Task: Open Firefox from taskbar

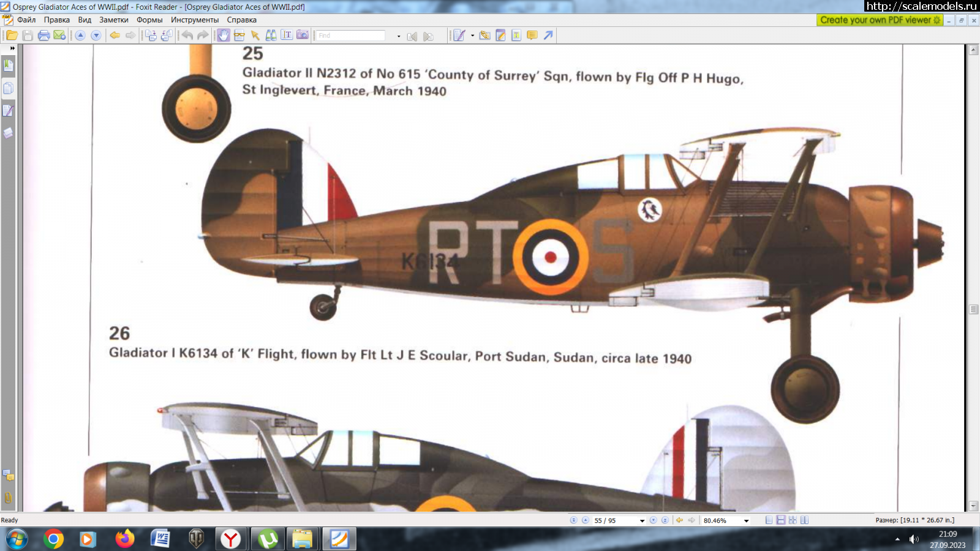Action: 125,539
